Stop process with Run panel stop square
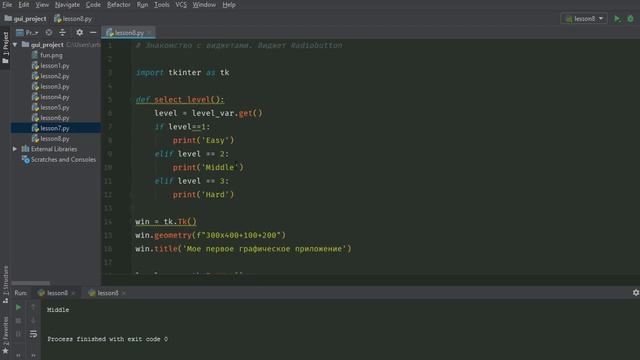This screenshot has width=640, height=360. pyautogui.click(x=18, y=321)
